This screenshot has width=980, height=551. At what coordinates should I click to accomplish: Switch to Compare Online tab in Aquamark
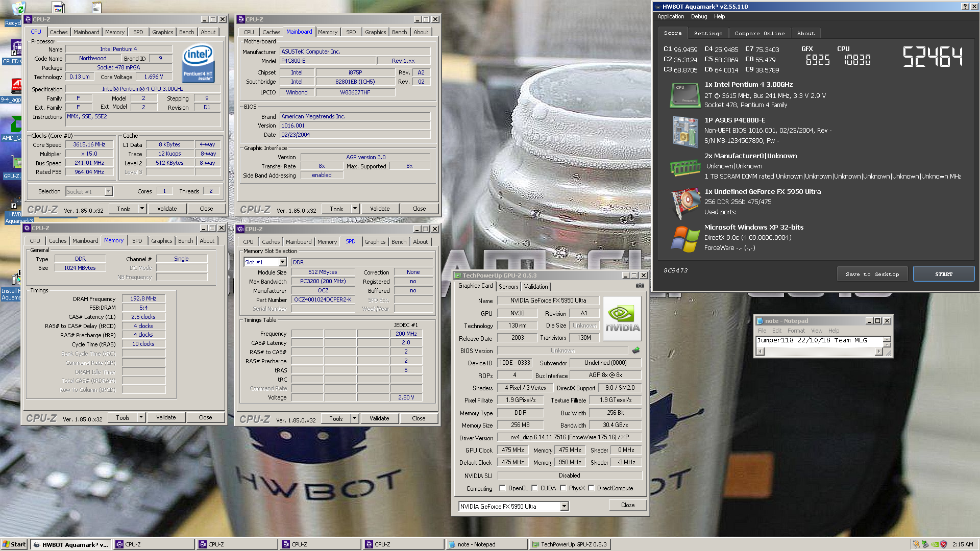coord(759,33)
